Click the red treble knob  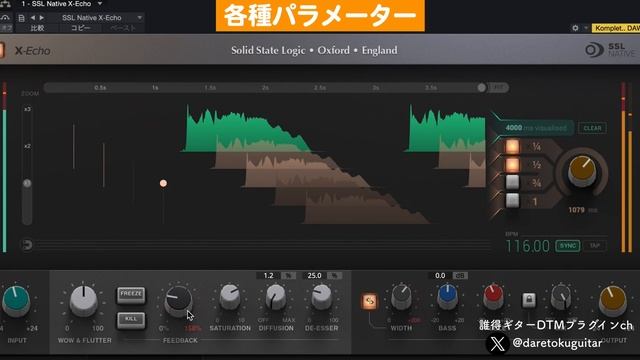point(493,297)
